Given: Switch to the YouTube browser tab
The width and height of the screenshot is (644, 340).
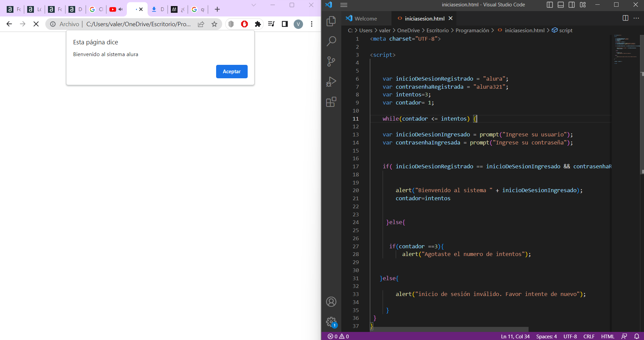Looking at the screenshot, I should 116,9.
